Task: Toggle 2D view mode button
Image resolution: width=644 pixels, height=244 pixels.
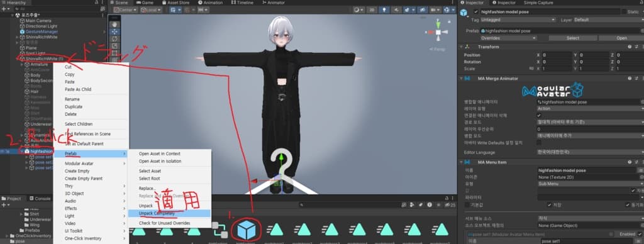Action: [371, 10]
